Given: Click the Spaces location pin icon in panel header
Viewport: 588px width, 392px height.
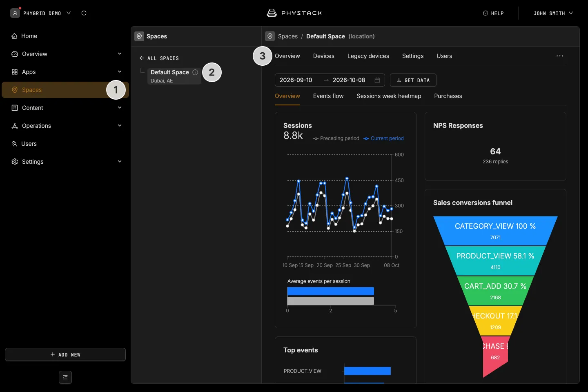Looking at the screenshot, I should (x=140, y=36).
